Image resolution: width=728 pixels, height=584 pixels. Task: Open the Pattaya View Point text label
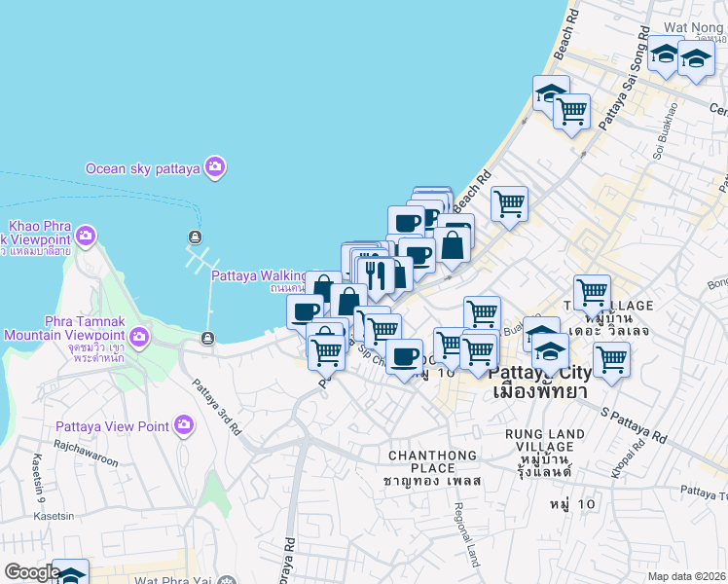pos(112,426)
